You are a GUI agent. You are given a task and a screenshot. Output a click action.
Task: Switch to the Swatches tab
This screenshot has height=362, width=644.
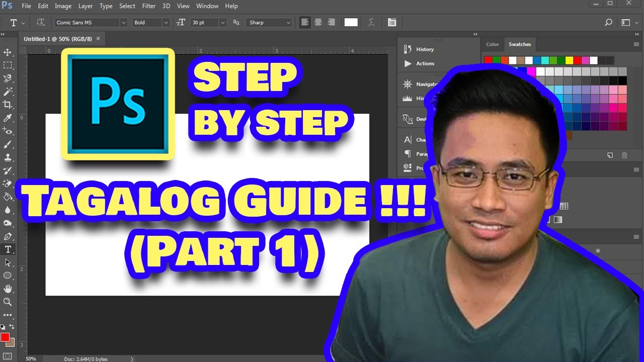pos(520,44)
